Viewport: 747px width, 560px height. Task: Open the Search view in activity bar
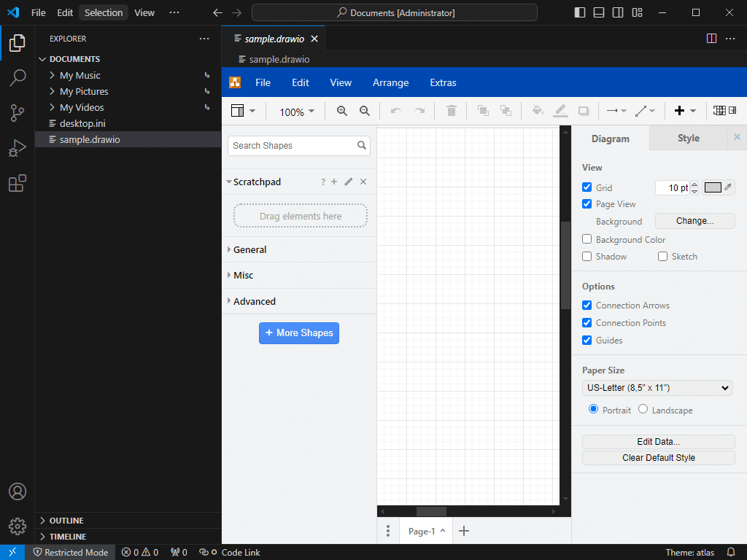(x=18, y=77)
